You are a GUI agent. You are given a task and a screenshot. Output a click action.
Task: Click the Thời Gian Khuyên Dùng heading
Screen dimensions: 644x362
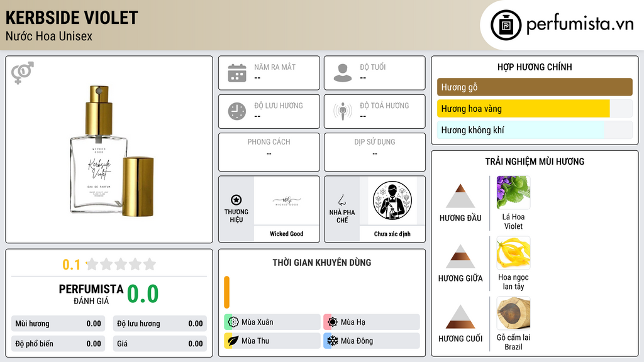point(322,262)
